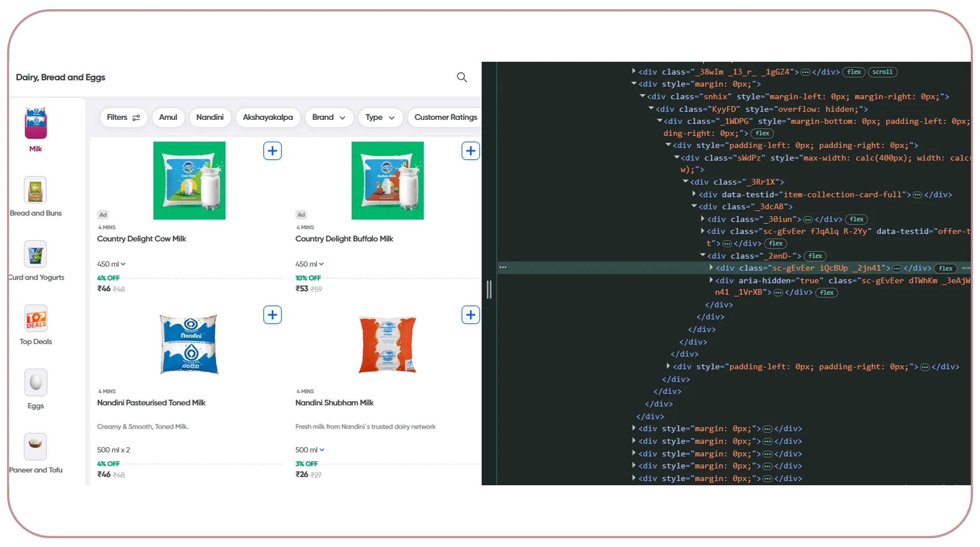Viewport: 980px width, 547px height.
Task: Click '500 ml x 2' quantity text
Action: click(113, 450)
